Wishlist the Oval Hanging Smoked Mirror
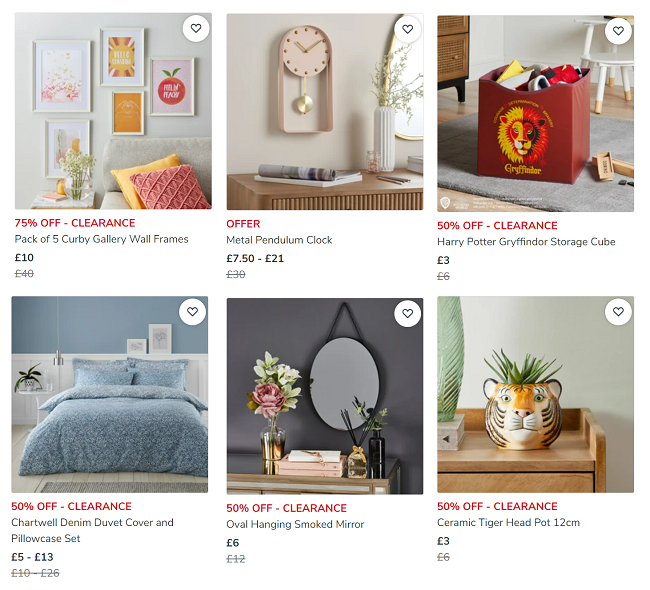This screenshot has height=590, width=650. coord(407,313)
